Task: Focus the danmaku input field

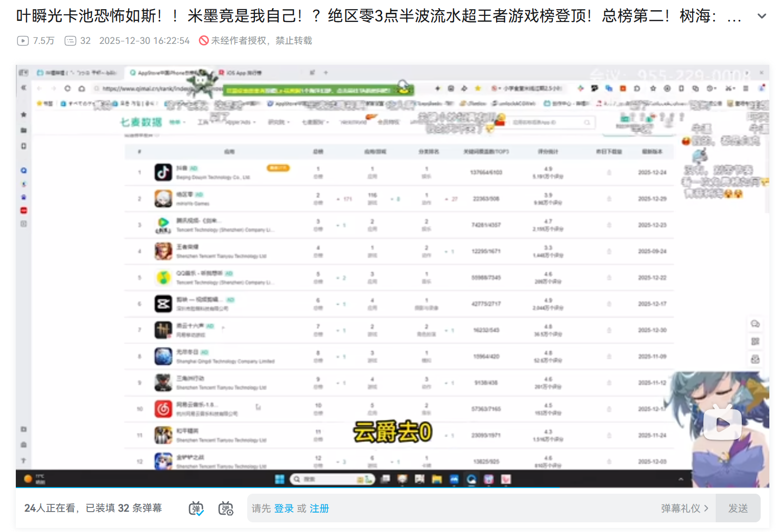Action: pyautogui.click(x=481, y=509)
